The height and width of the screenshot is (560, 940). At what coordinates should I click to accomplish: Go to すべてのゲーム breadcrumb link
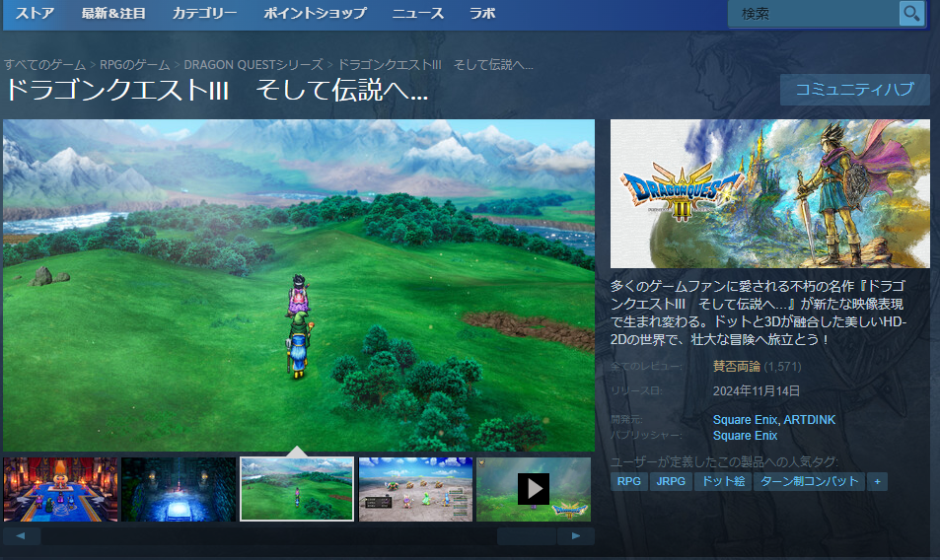point(45,65)
